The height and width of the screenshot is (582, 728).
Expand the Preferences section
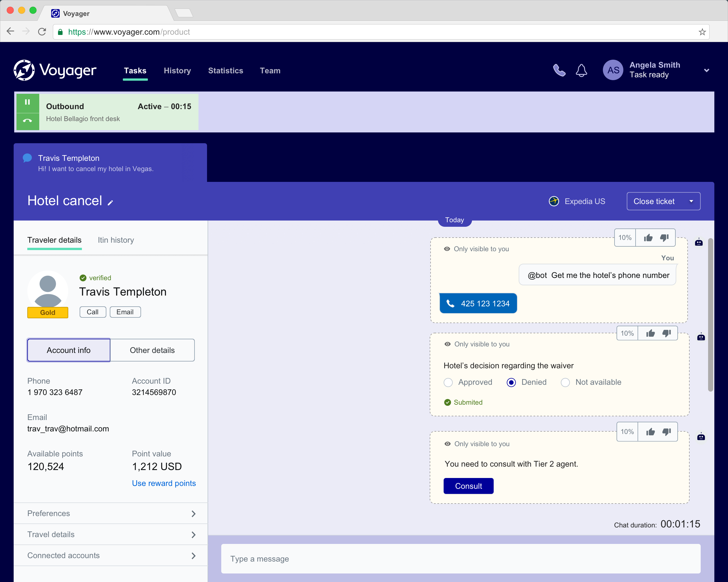pyautogui.click(x=110, y=513)
